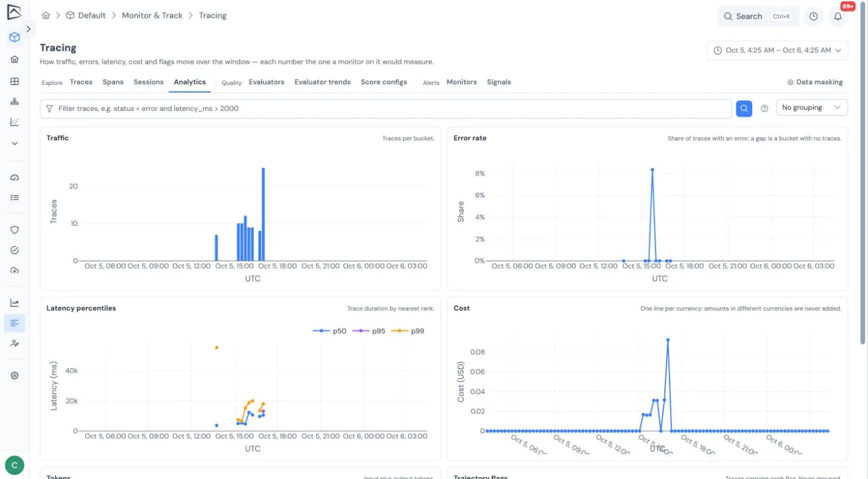The image size is (868, 479).
Task: Click the cube icon at sidebar top
Action: click(15, 37)
